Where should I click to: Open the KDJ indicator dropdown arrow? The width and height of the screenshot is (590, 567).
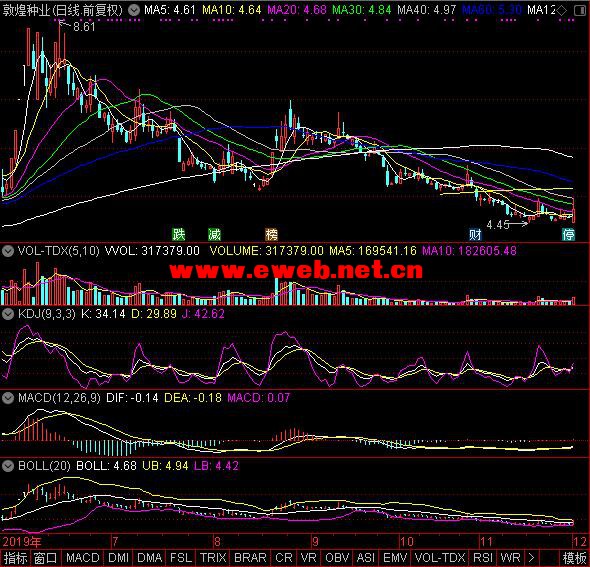pos(8,314)
